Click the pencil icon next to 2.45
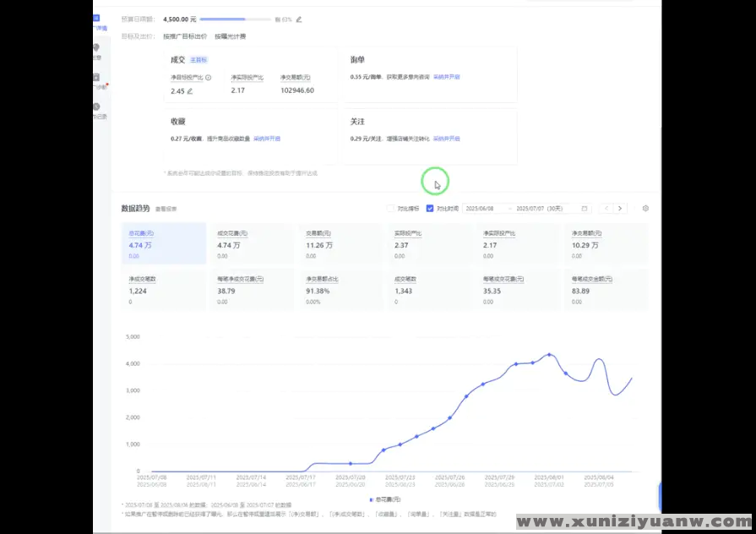Viewport: 756px width, 534px height. 189,90
